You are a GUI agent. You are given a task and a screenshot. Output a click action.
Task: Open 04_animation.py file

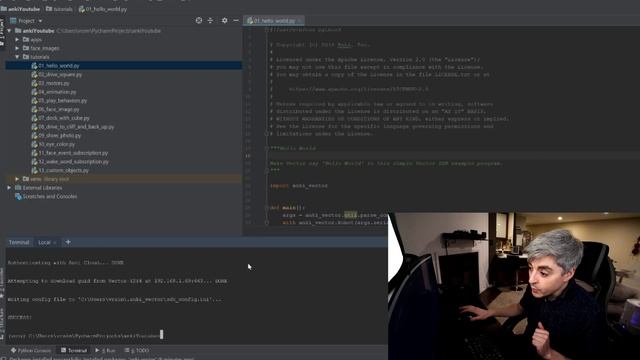point(57,92)
